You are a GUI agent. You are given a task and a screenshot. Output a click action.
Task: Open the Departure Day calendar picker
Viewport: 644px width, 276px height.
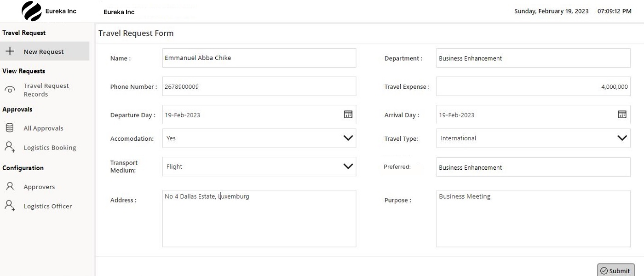[348, 114]
